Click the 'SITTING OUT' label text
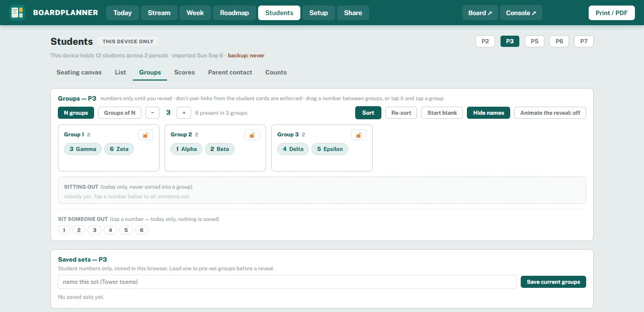The height and width of the screenshot is (312, 644). coord(81,187)
